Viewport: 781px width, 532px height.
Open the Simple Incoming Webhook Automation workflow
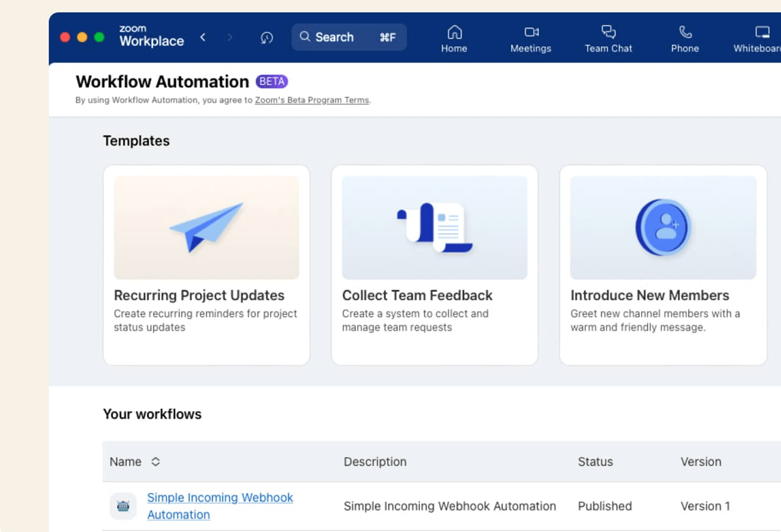[x=220, y=506]
